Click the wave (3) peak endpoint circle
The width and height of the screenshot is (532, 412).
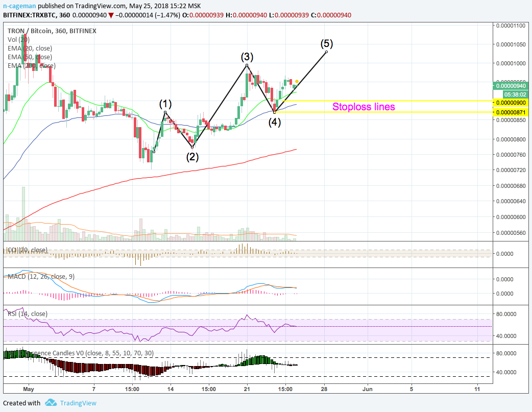(247, 65)
